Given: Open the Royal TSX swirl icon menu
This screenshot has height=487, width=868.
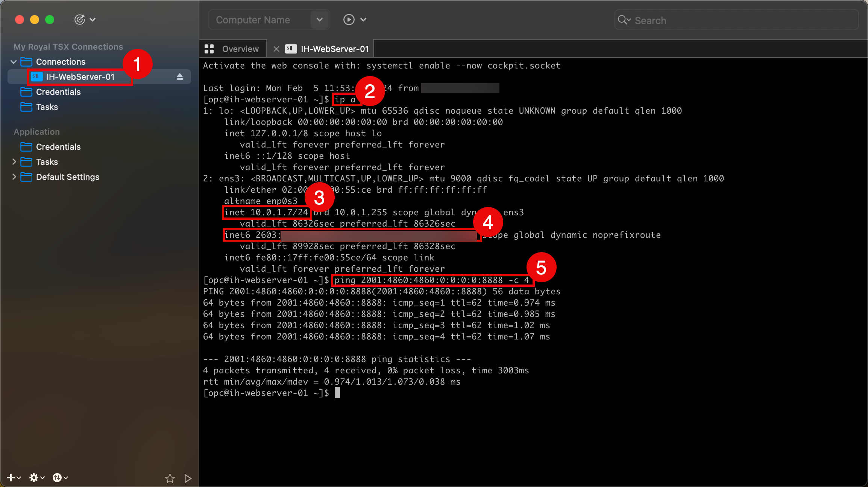Looking at the screenshot, I should tap(80, 20).
